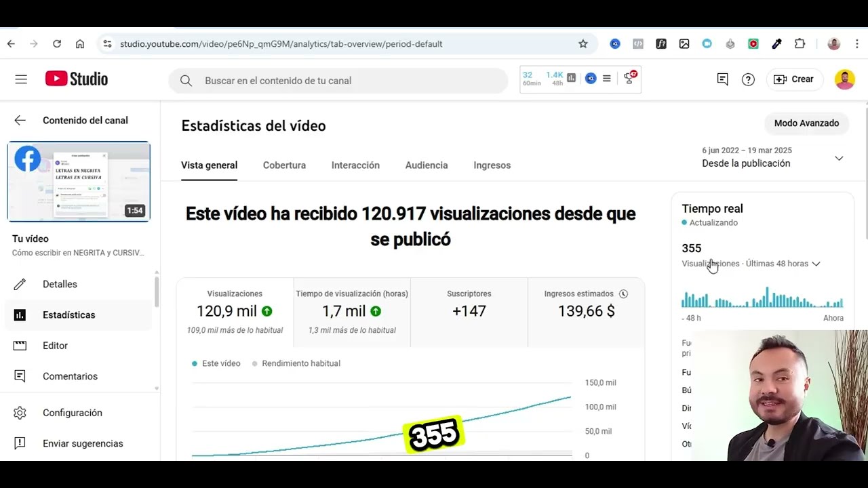This screenshot has width=868, height=488.
Task: Open Configuración in the sidebar
Action: pyautogui.click(x=79, y=413)
